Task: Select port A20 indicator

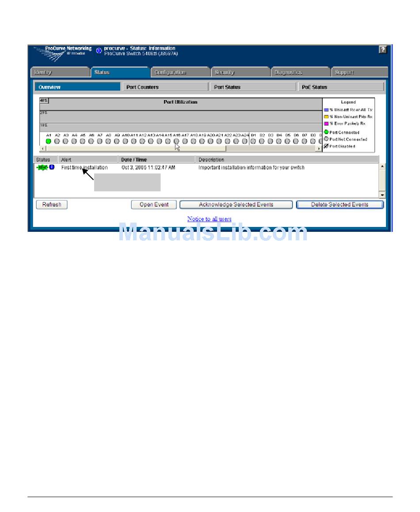Action: (x=210, y=141)
